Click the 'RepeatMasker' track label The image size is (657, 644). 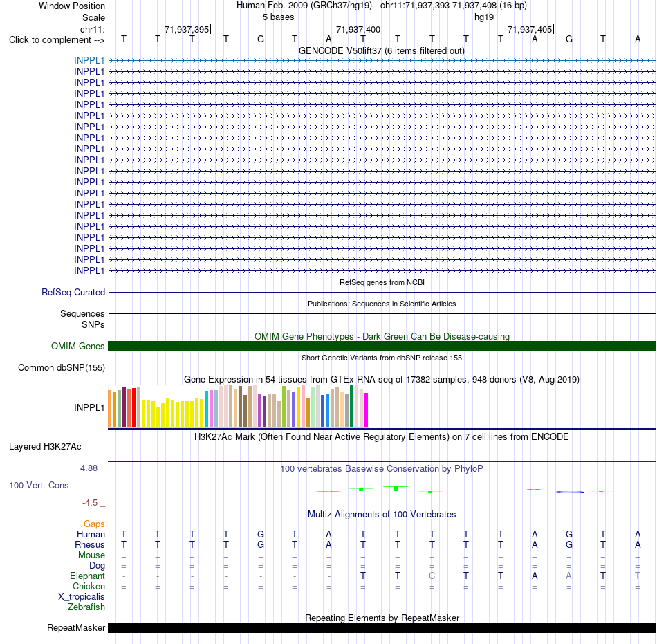[x=76, y=627]
